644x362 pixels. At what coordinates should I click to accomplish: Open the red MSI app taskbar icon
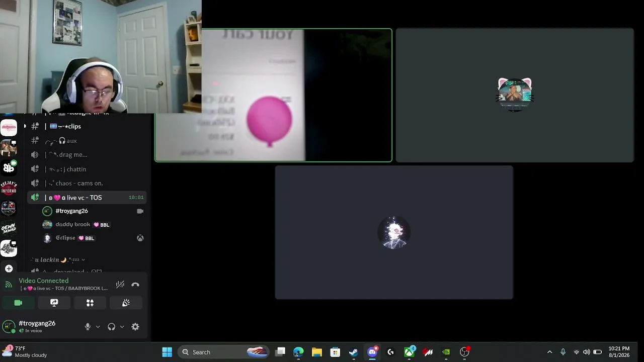pos(428,352)
